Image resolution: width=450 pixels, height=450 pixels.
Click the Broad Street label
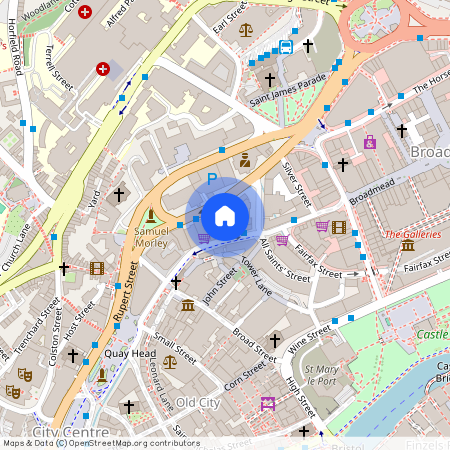[254, 346]
